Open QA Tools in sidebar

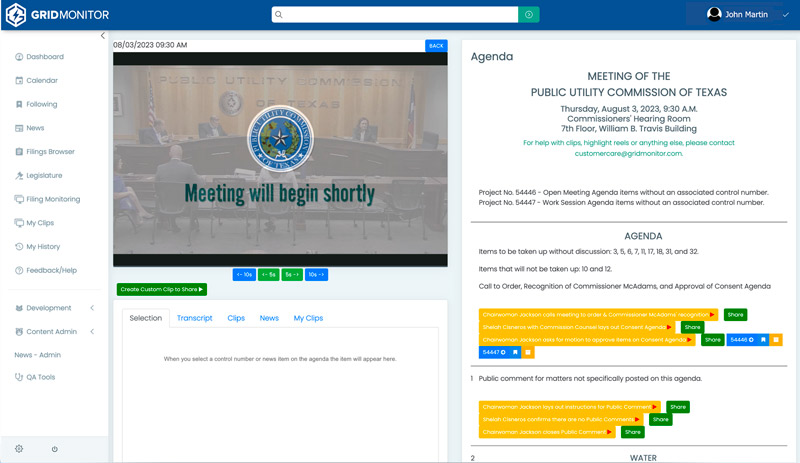(x=35, y=377)
